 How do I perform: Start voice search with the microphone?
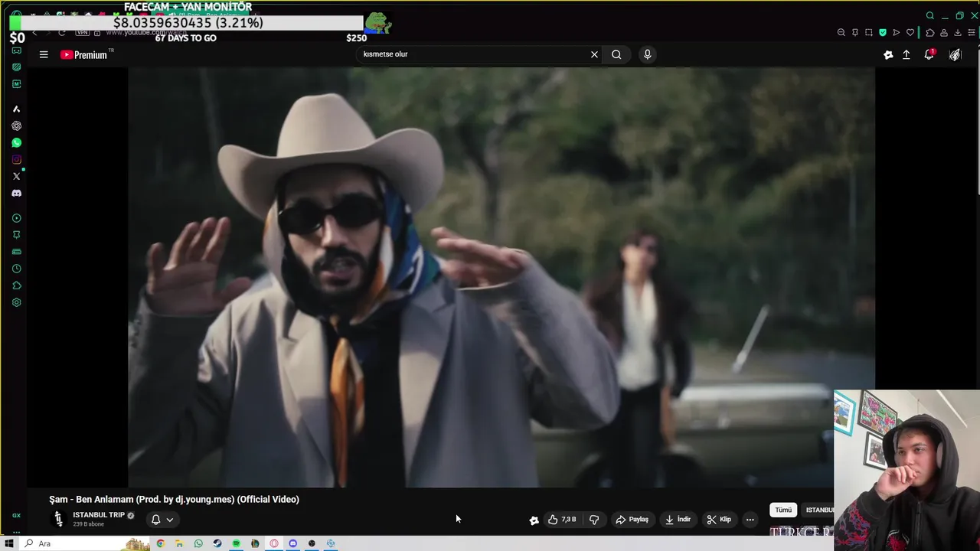pyautogui.click(x=647, y=54)
